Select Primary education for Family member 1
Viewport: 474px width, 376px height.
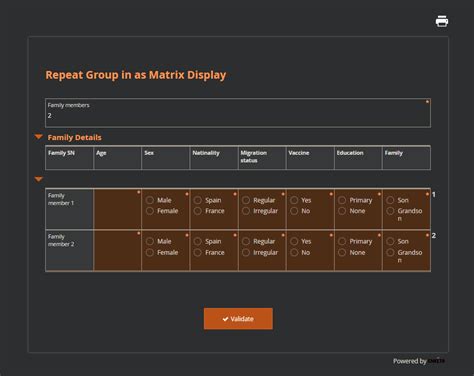[x=342, y=200]
